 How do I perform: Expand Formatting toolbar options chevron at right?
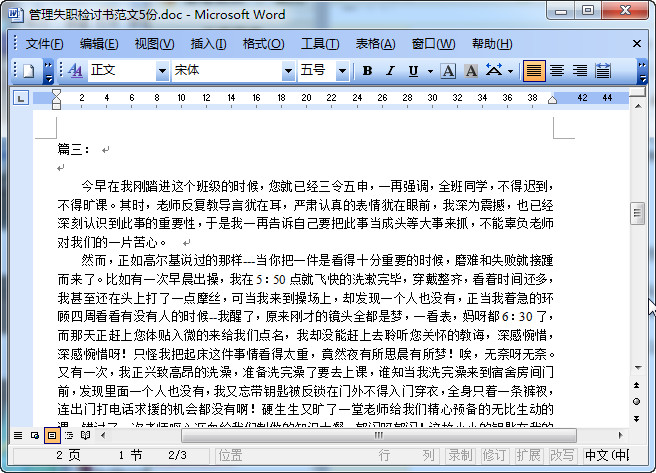click(642, 71)
